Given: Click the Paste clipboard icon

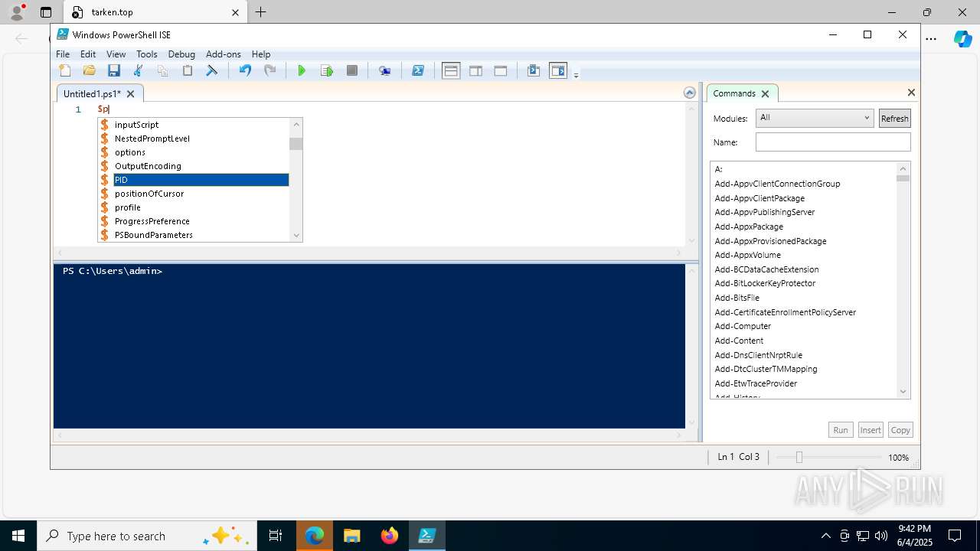Looking at the screenshot, I should pyautogui.click(x=187, y=70).
